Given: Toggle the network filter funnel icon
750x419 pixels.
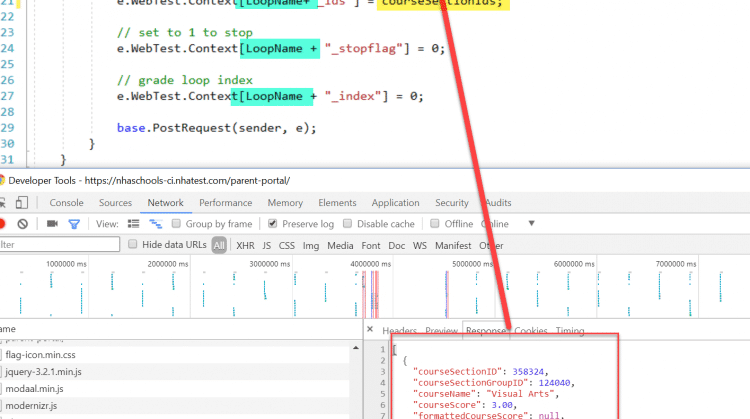Looking at the screenshot, I should 74,224.
